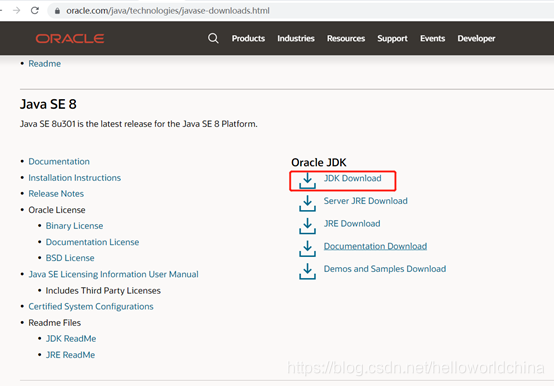
Task: Click the Documentation Download link
Action: (x=375, y=246)
